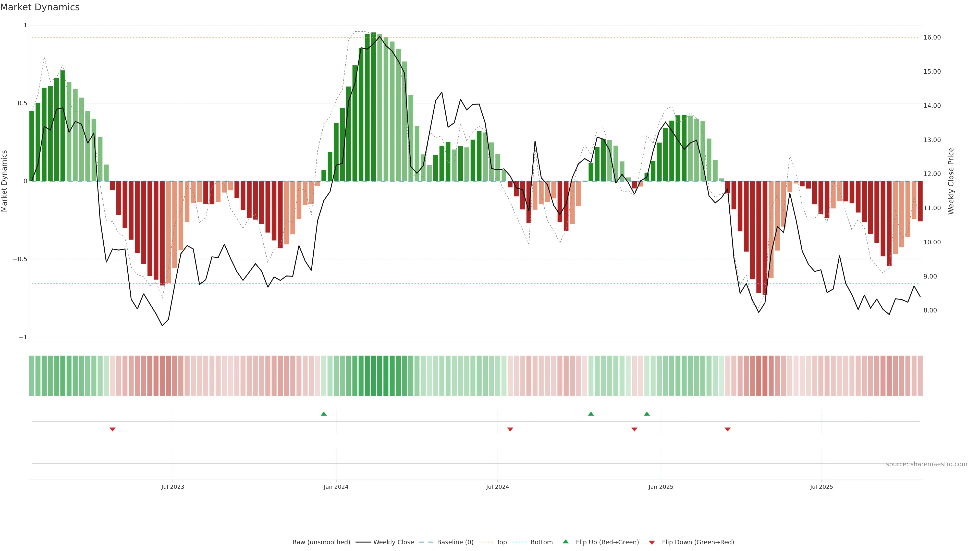The image size is (980, 551).
Task: Click the Market Dynamics chart title
Action: pyautogui.click(x=40, y=7)
